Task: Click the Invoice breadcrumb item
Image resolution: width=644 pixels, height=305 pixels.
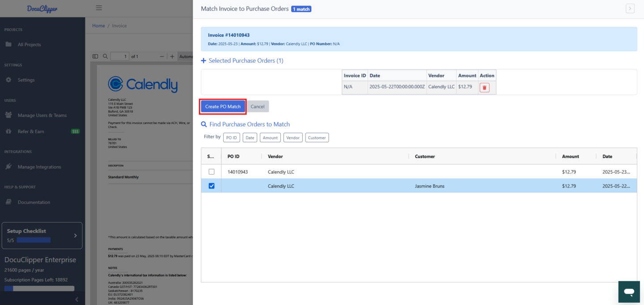Action: [119, 26]
